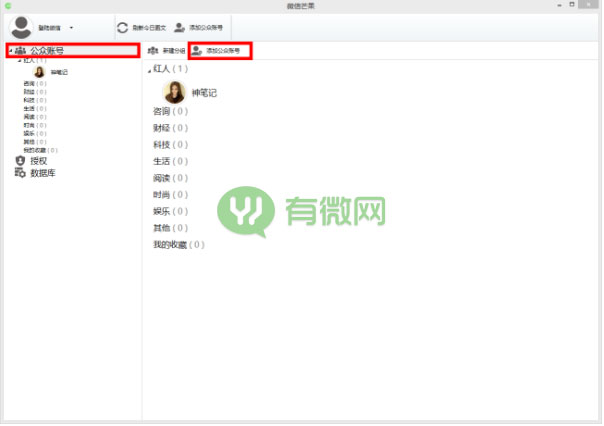Open the 神笔记 account name in the main list
The height and width of the screenshot is (426, 604).
click(204, 93)
